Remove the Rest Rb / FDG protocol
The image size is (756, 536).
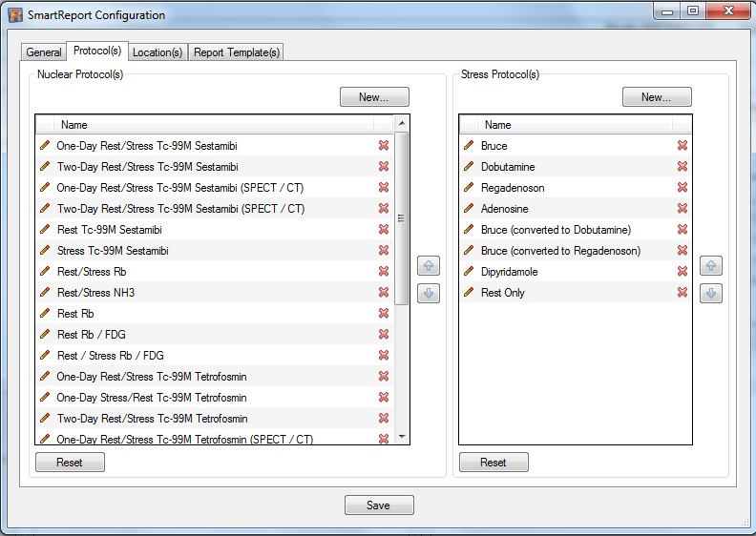(x=384, y=335)
